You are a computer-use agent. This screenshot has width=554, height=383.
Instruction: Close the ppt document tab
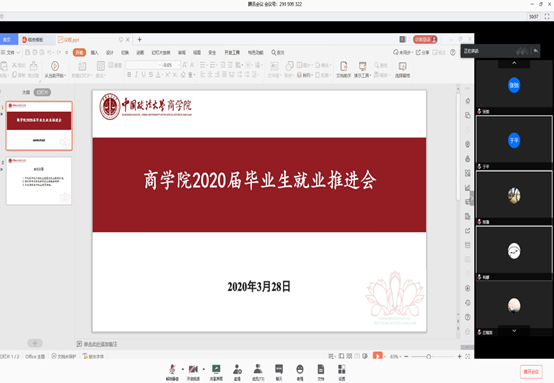pyautogui.click(x=128, y=40)
